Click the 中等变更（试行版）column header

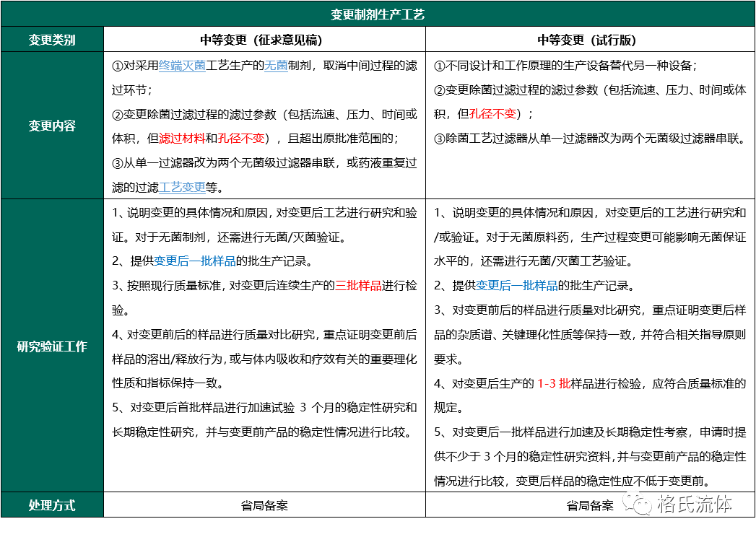coord(590,40)
